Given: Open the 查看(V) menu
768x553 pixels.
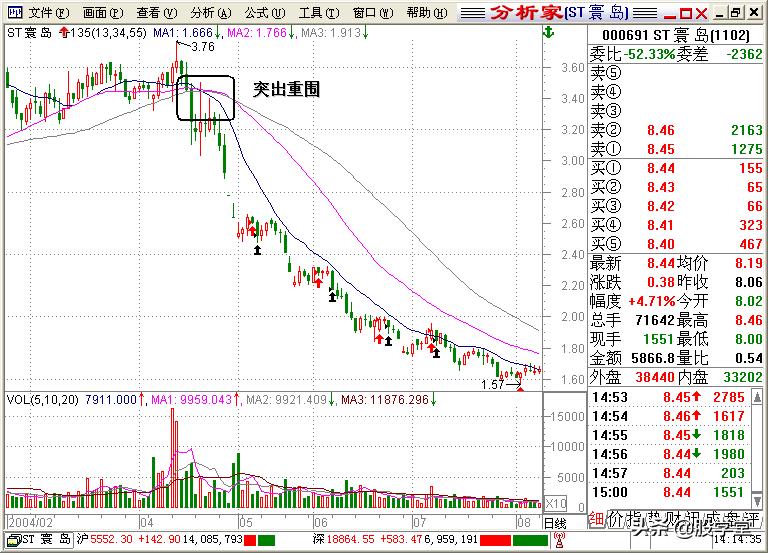Looking at the screenshot, I should 157,13.
